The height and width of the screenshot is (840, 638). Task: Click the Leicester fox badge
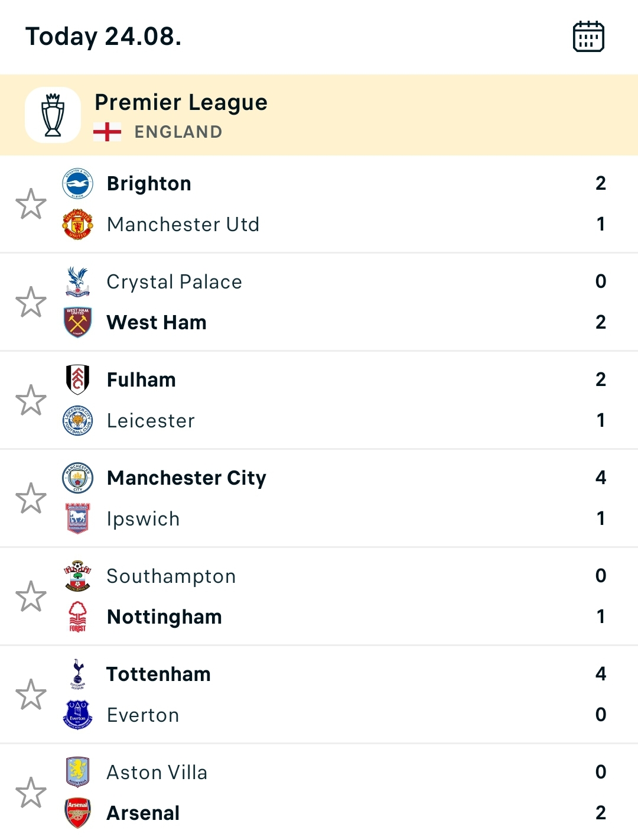click(77, 420)
